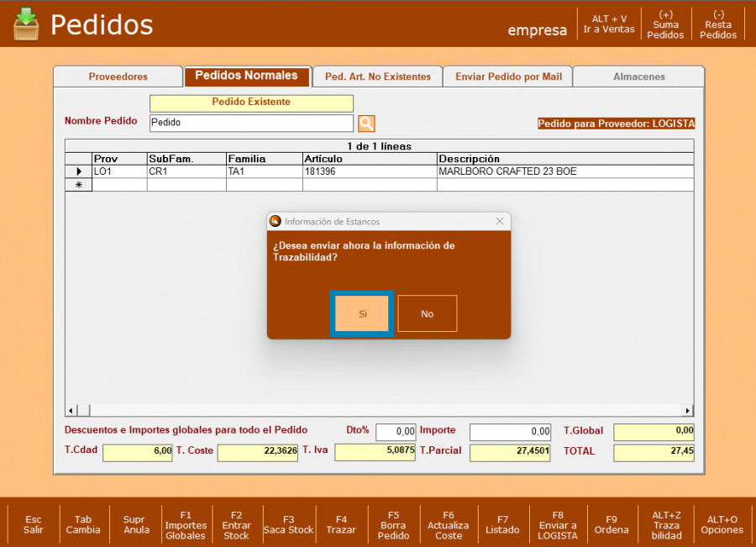Switch to the Proveedores tab
This screenshot has width=756, height=547.
pos(118,76)
